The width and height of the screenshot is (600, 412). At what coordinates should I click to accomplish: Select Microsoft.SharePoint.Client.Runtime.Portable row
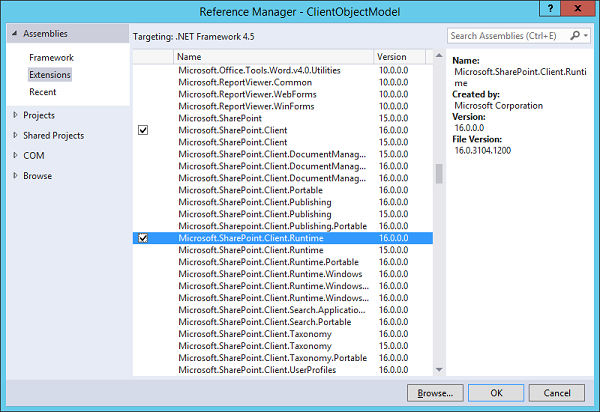pyautogui.click(x=283, y=262)
